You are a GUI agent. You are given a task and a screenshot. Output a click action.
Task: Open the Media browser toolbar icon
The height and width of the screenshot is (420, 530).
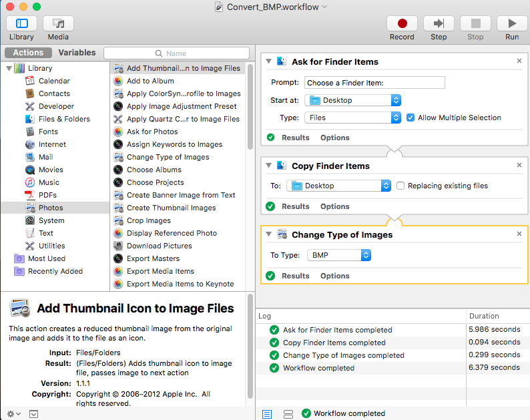pyautogui.click(x=58, y=23)
